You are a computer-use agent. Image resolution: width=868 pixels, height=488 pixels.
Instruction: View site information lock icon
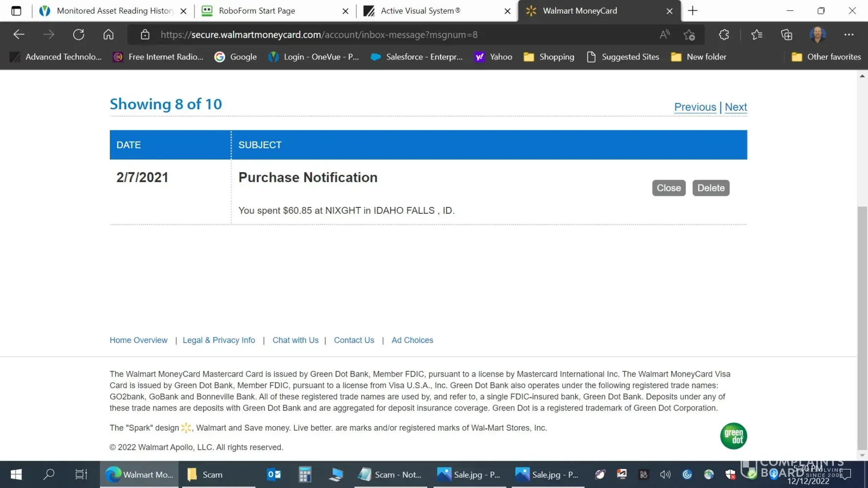145,35
